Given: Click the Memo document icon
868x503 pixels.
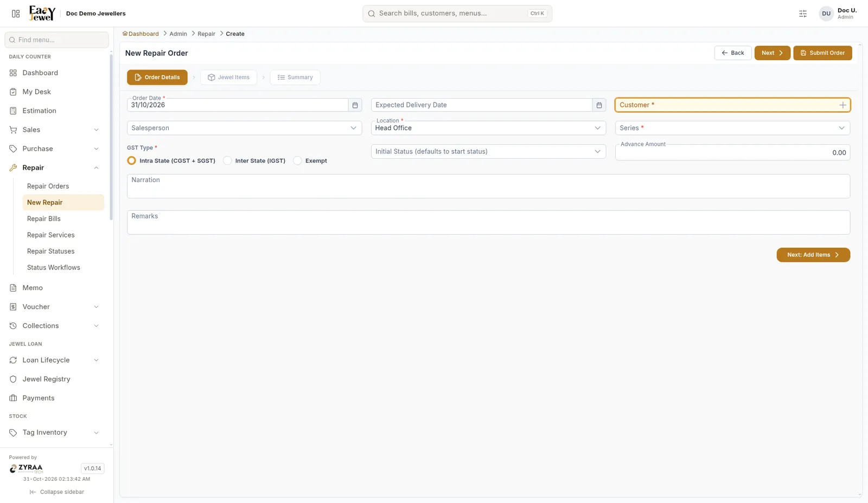Looking at the screenshot, I should tap(13, 288).
